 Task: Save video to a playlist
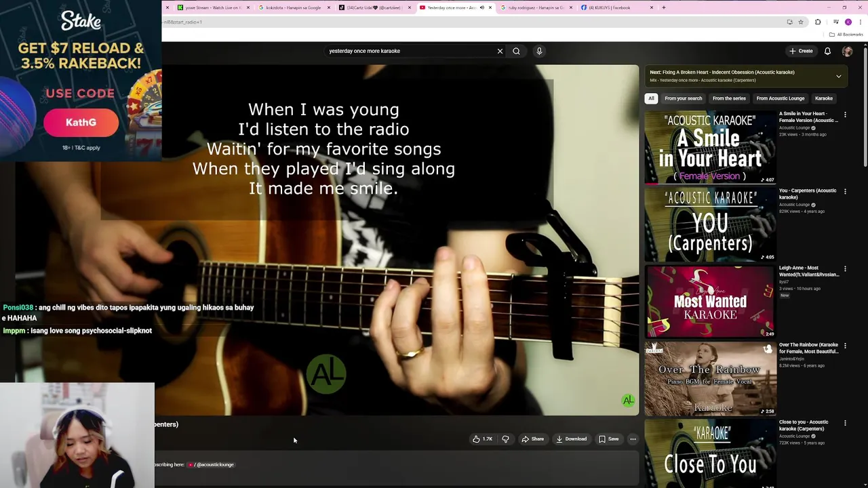click(608, 439)
